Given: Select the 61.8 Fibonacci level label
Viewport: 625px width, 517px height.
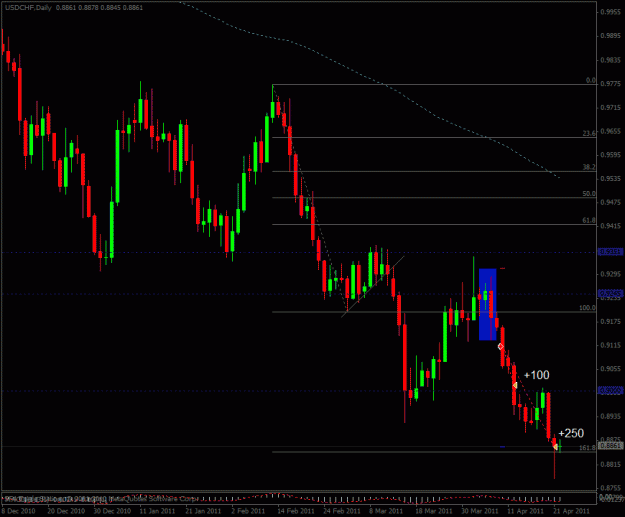Looking at the screenshot, I should click(589, 220).
